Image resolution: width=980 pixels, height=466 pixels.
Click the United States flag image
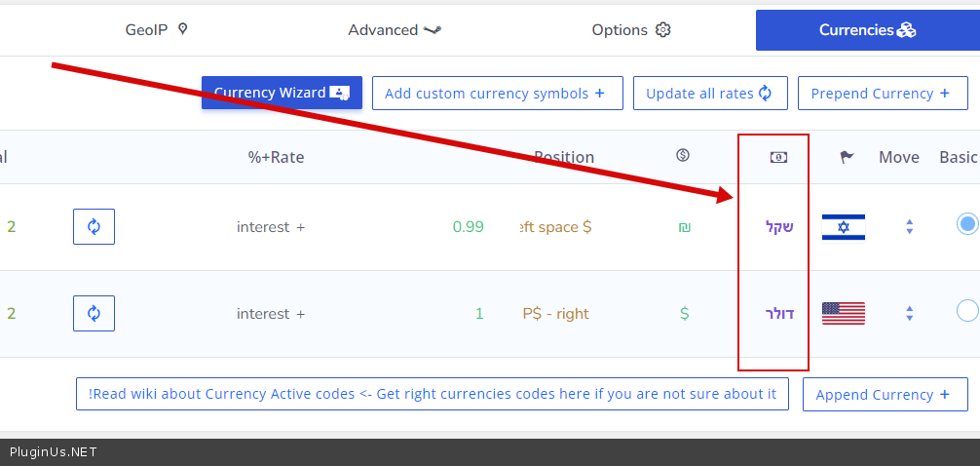843,313
